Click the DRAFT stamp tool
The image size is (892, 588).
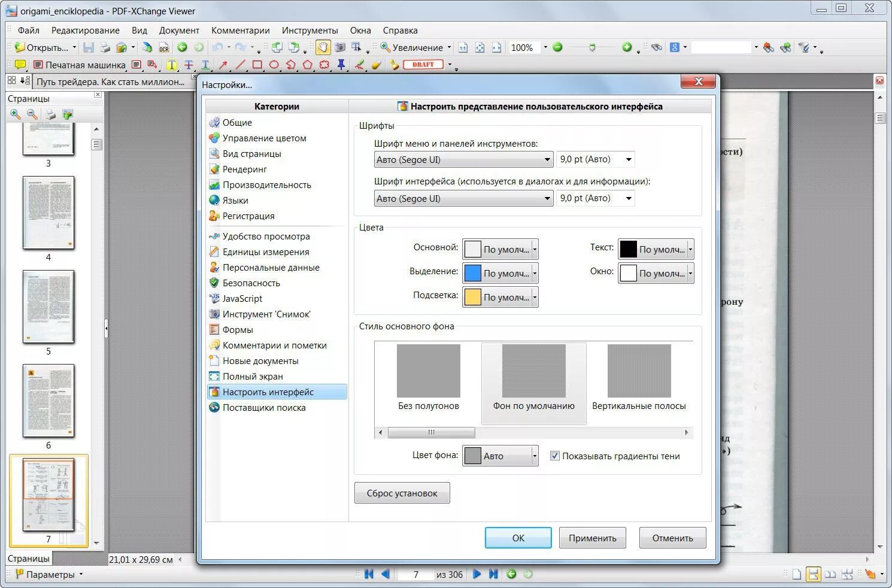pos(423,65)
